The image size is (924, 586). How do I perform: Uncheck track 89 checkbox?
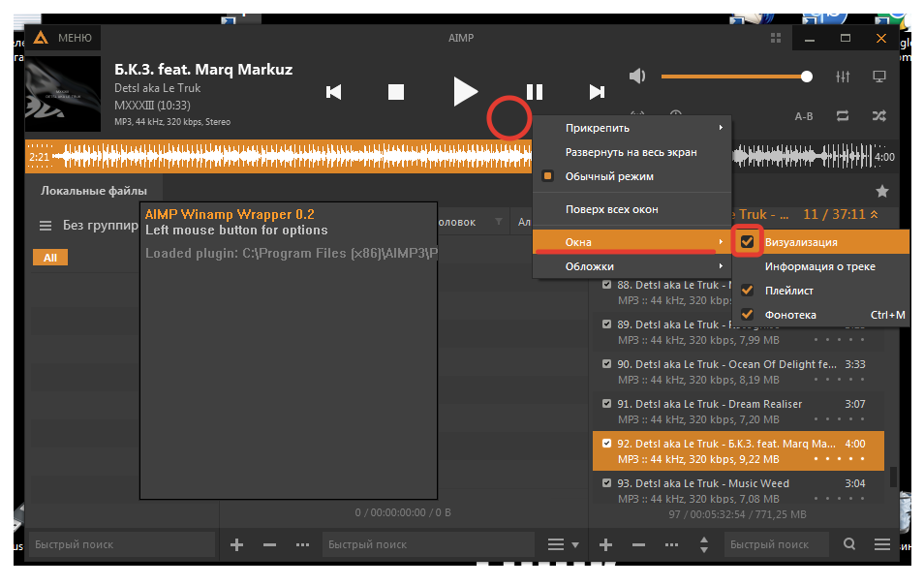pos(607,324)
